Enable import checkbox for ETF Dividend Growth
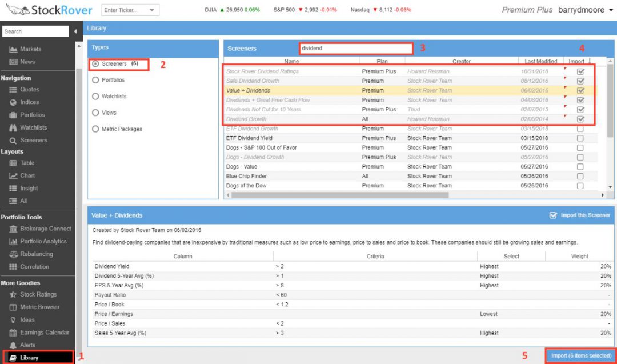This screenshot has width=617, height=364. coord(580,129)
